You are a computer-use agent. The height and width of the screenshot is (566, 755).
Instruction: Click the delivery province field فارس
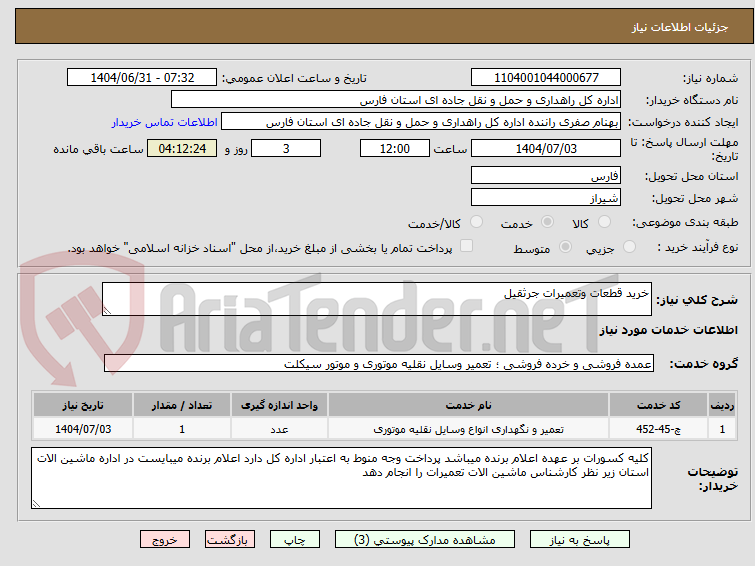pyautogui.click(x=546, y=175)
